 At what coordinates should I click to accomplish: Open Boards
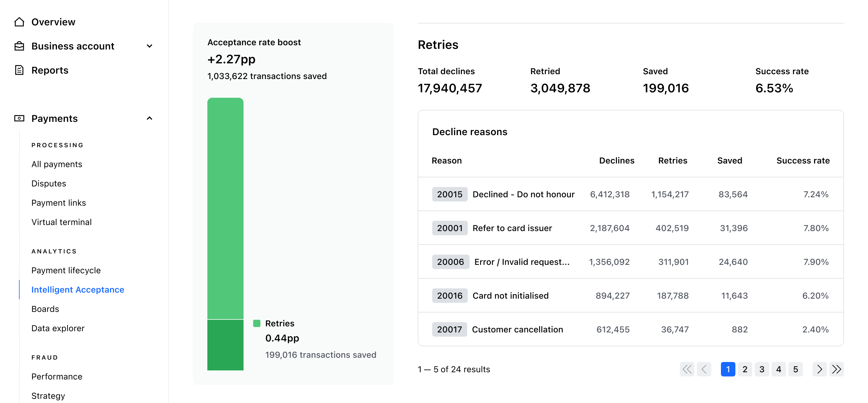click(x=45, y=309)
